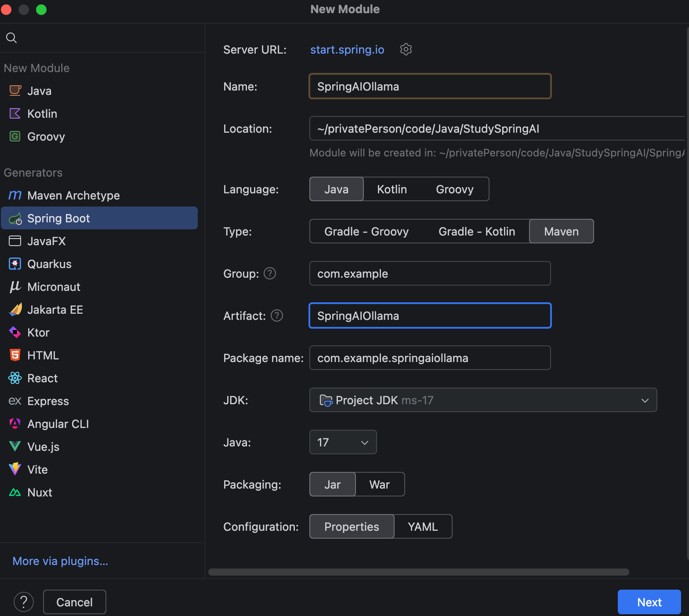Set language to Java
Image resolution: width=689 pixels, height=616 pixels.
click(337, 189)
